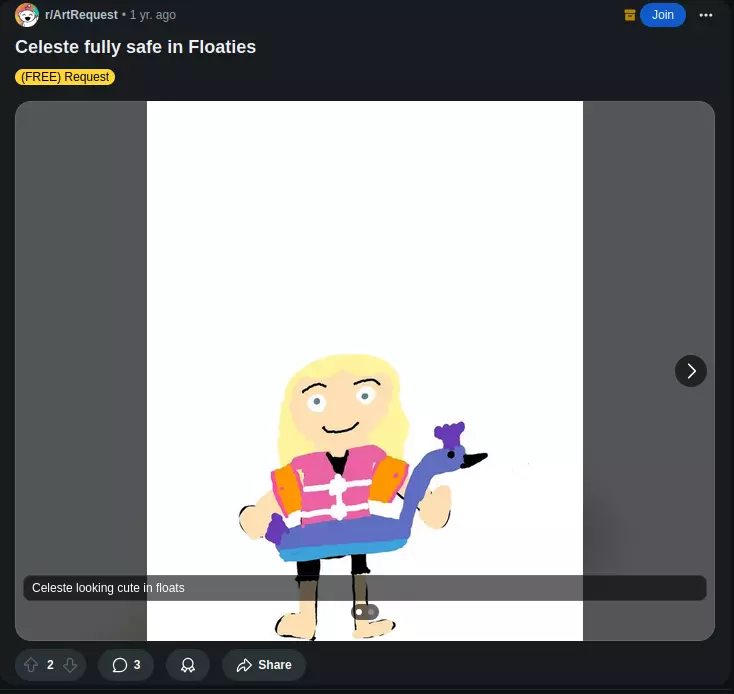
Task: Share the Celeste floaties post
Action: click(x=264, y=665)
